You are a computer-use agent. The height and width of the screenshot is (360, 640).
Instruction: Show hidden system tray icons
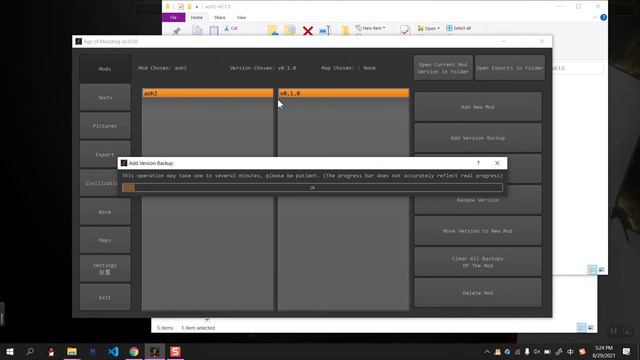[487, 352]
